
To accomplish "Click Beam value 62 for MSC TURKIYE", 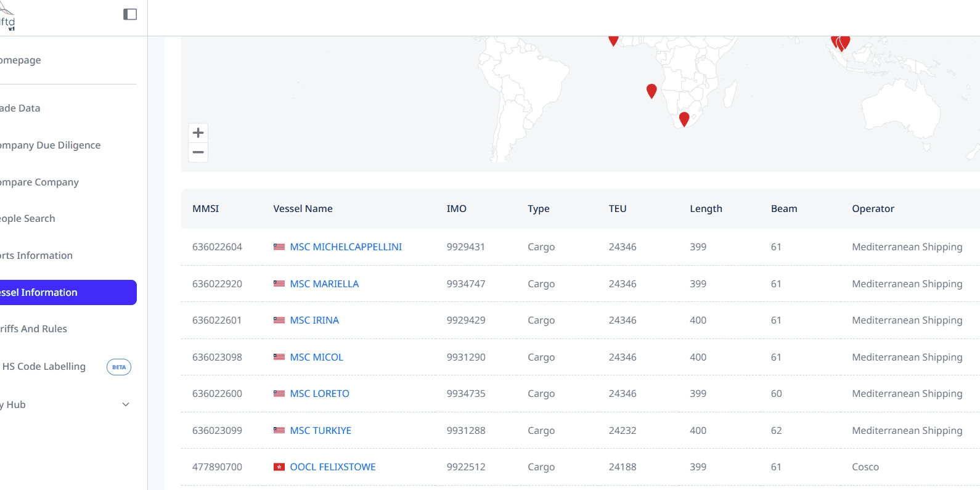I will 776,430.
